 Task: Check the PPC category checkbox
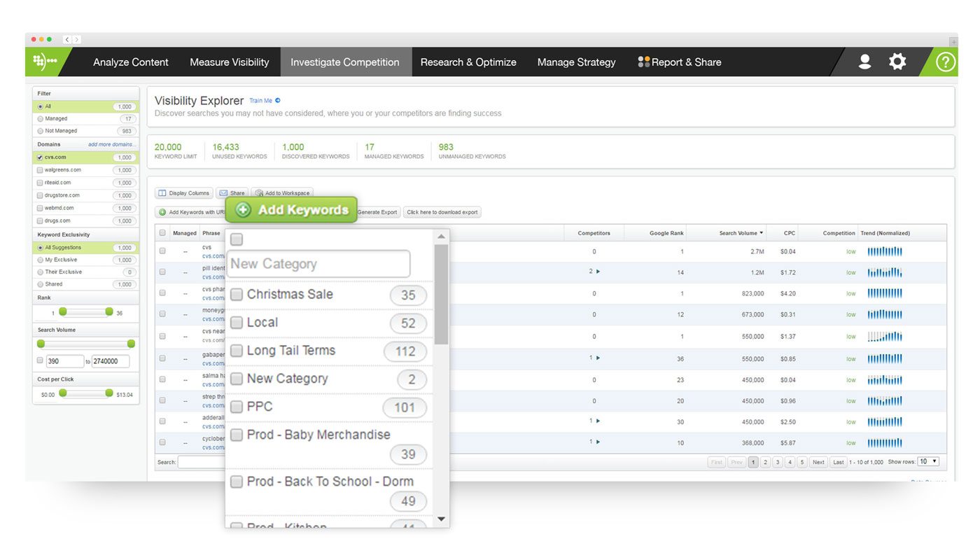237,407
